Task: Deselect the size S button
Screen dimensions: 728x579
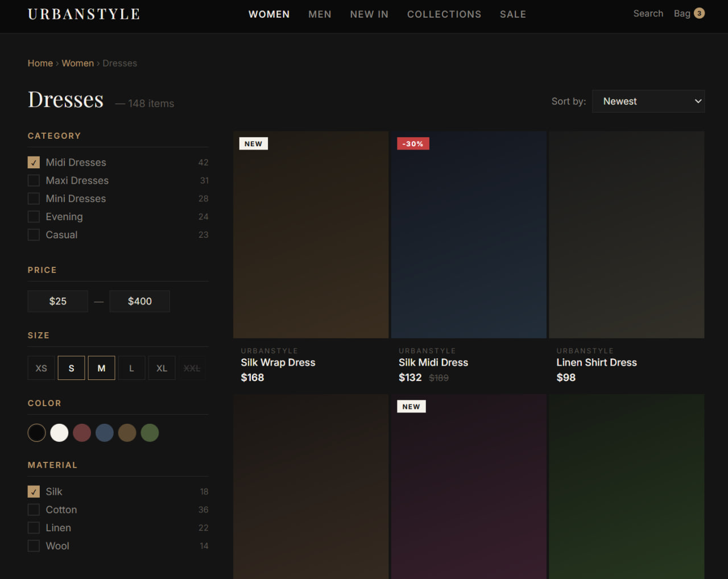Action: click(71, 369)
